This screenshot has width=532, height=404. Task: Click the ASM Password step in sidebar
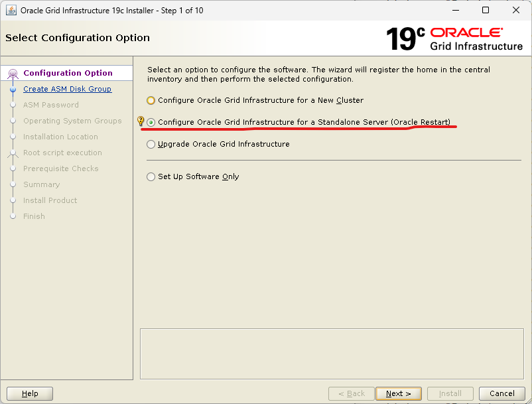coord(50,105)
